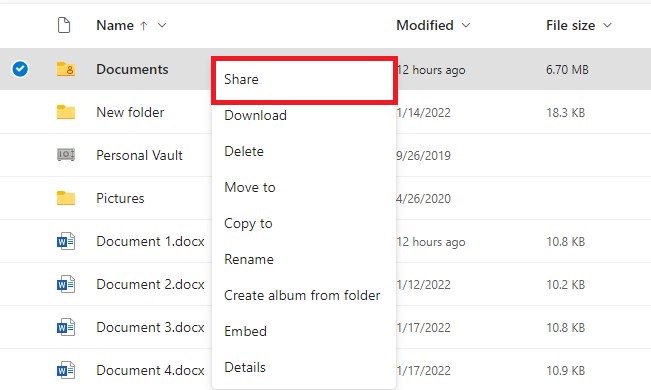651x390 pixels.
Task: Click the 18.3 KB size value
Action: coord(565,113)
